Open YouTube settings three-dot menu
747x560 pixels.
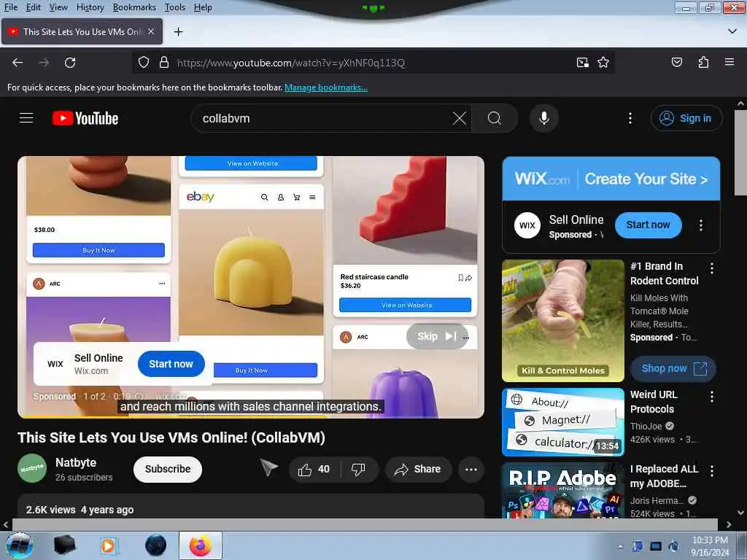[x=630, y=118]
